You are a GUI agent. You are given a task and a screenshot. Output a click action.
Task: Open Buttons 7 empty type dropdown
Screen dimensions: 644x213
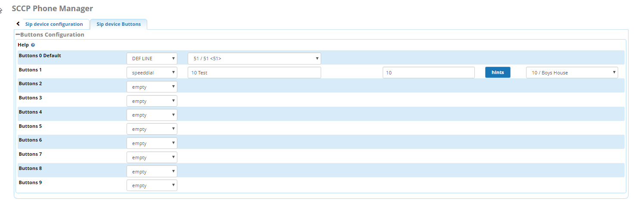coord(152,157)
